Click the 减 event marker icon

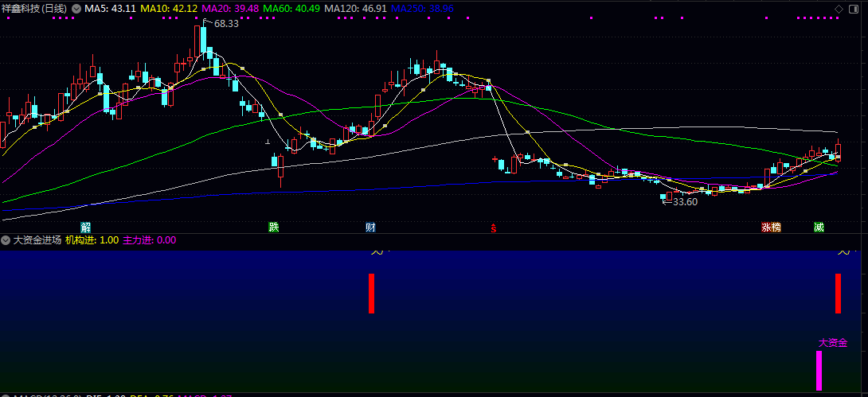tap(819, 228)
